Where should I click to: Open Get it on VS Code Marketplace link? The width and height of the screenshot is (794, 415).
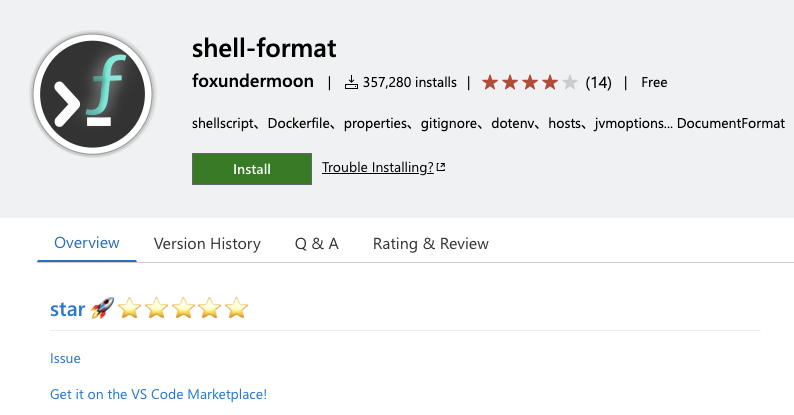pos(159,394)
